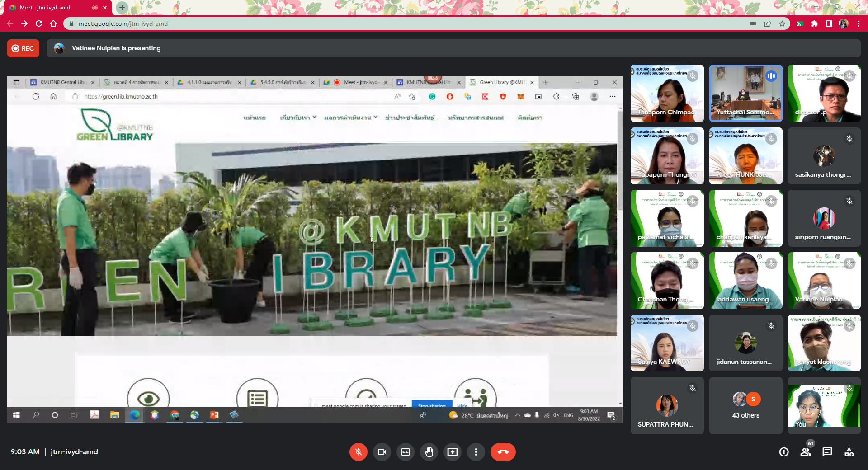This screenshot has width=868, height=470.
Task: Click the green.lib.kmutnb.ac.th address field
Action: point(121,96)
